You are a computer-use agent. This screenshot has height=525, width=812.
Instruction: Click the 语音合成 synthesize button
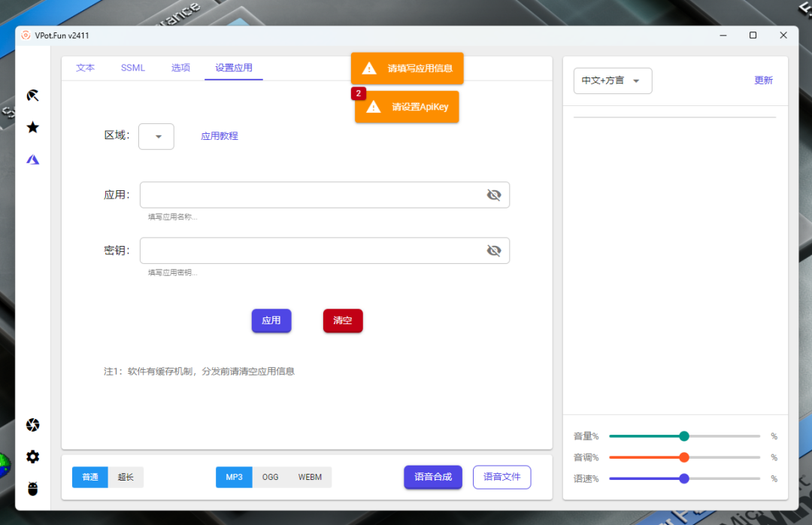point(433,478)
